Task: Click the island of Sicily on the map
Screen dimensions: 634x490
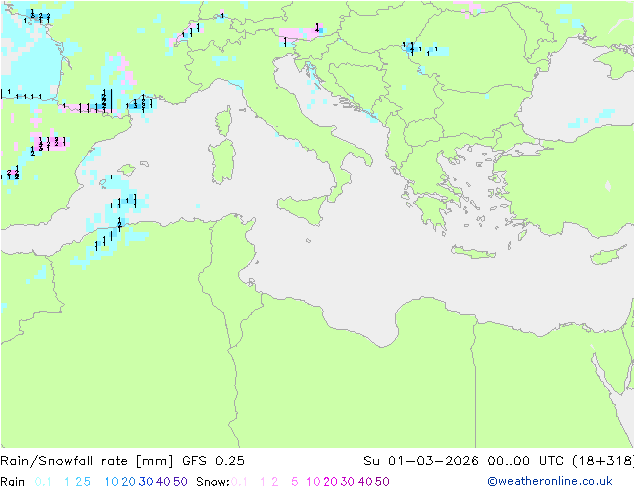Action: click(303, 208)
